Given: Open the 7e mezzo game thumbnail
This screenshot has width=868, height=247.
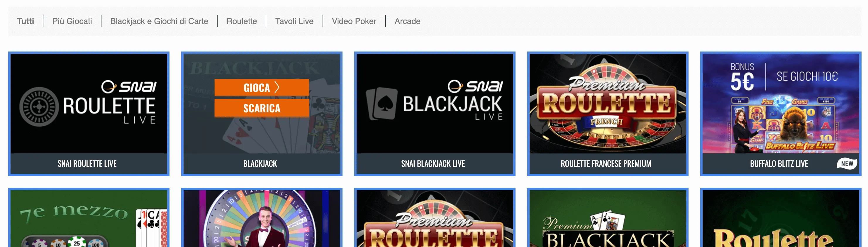Looking at the screenshot, I should pos(89,218).
